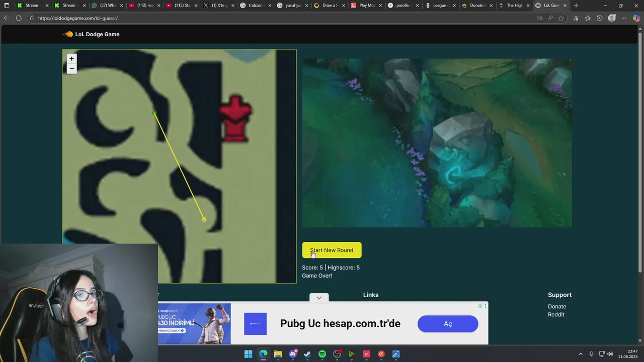Click the green answer marker on minimap
The image size is (644, 362).
click(x=154, y=113)
